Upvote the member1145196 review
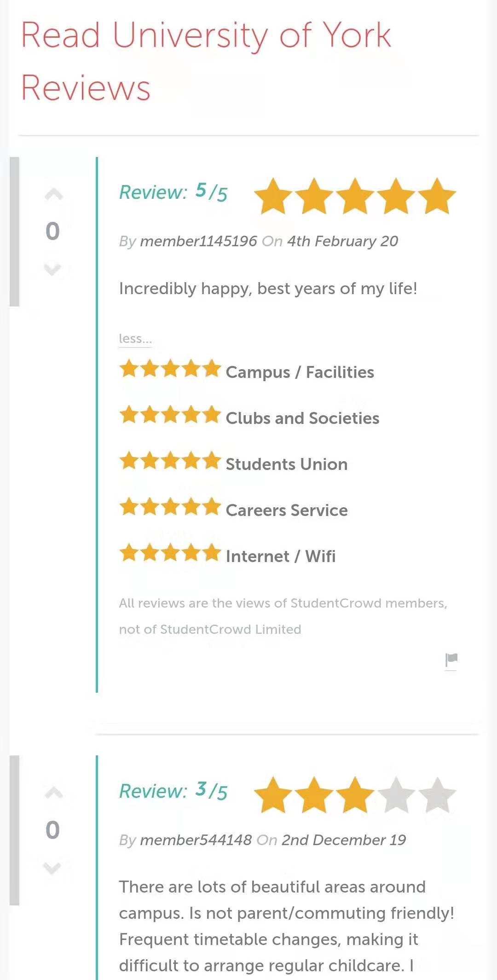497x980 pixels. pos(53,195)
